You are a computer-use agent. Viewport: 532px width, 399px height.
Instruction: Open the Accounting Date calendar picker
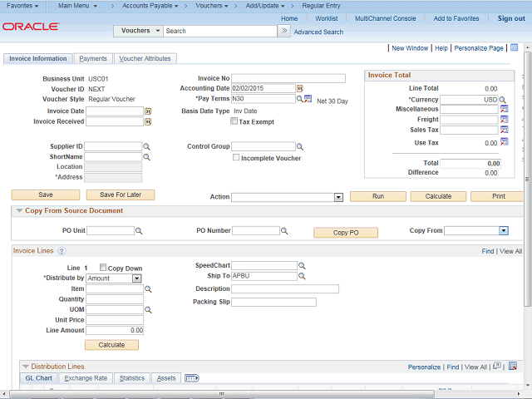click(298, 89)
